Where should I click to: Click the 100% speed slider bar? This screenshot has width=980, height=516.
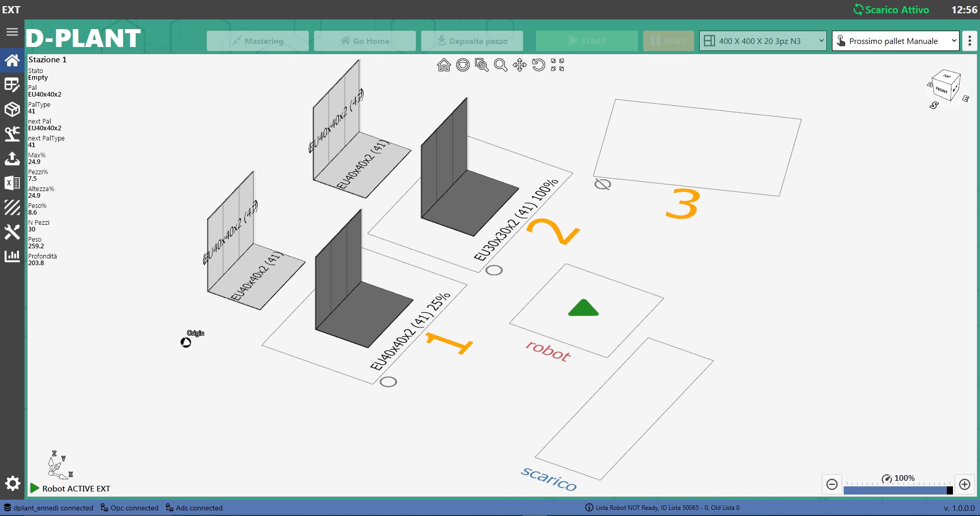tap(898, 490)
